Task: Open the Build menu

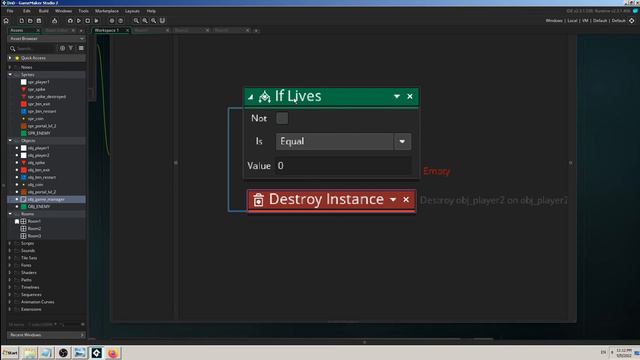Action: 44,11
